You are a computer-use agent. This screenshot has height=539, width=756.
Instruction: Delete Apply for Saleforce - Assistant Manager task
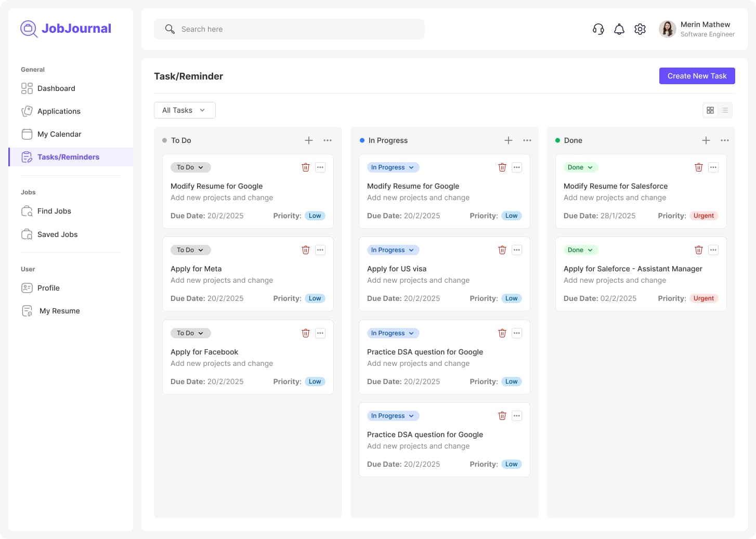[x=699, y=250]
